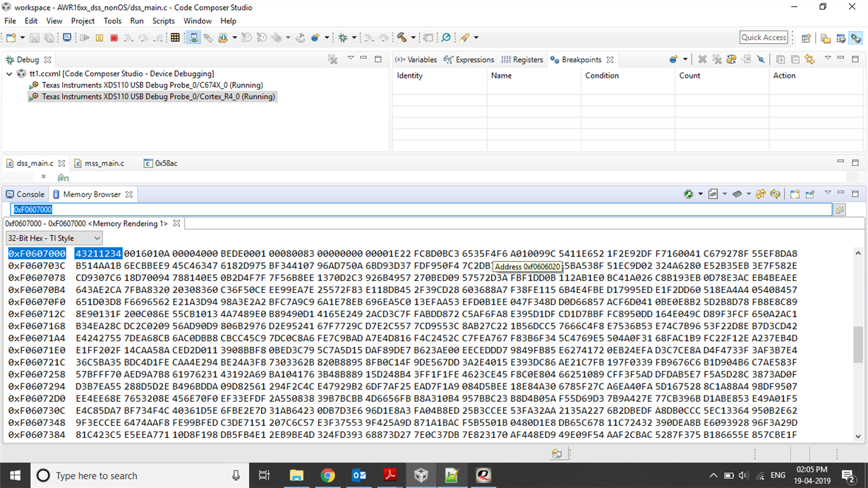Image resolution: width=868 pixels, height=488 pixels.
Task: Click the Memory Browser refresh icon
Action: pos(775,194)
